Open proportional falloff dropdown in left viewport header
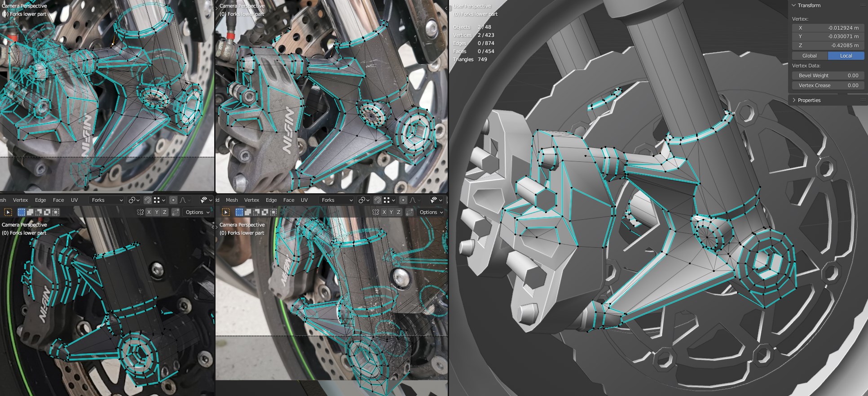 pos(185,200)
